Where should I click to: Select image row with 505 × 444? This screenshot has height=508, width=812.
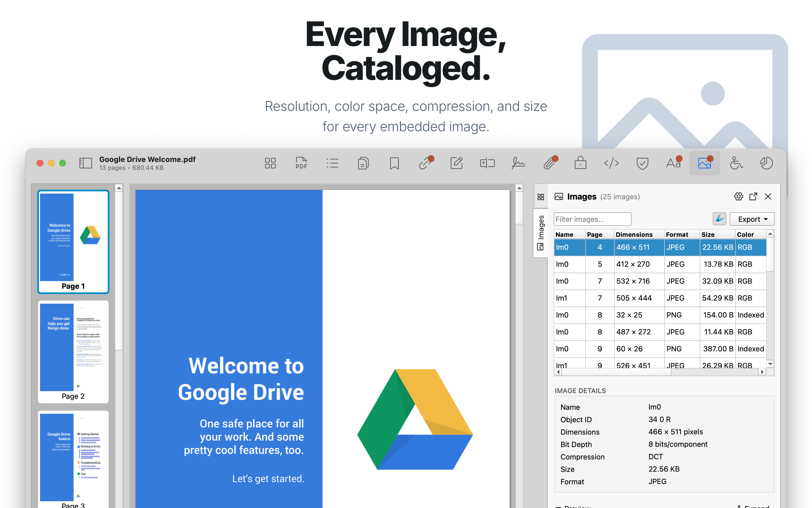(660, 298)
